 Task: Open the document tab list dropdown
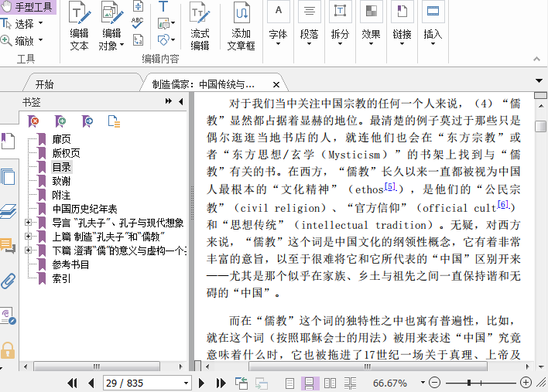pos(539,81)
